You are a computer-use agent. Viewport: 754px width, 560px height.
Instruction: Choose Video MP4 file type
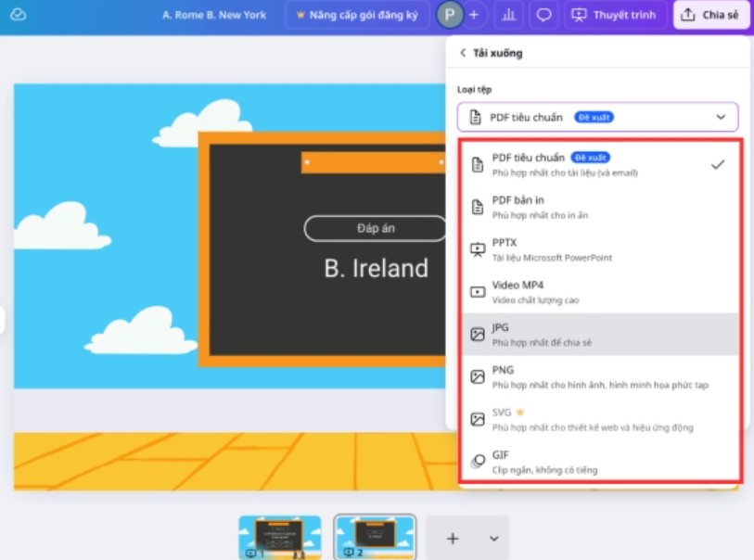coord(598,291)
